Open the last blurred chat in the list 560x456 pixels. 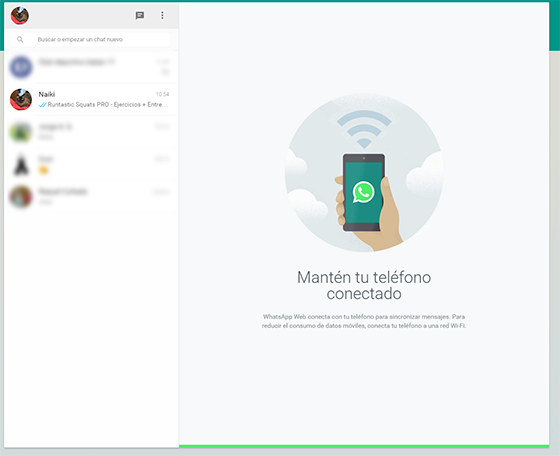tap(91, 196)
